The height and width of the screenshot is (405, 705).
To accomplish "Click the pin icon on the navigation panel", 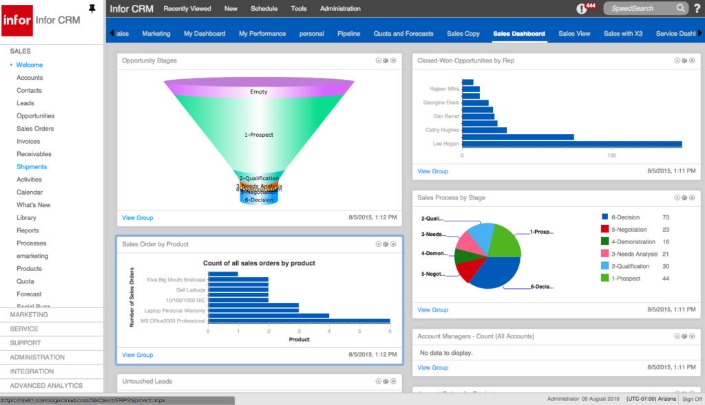I will pos(93,8).
